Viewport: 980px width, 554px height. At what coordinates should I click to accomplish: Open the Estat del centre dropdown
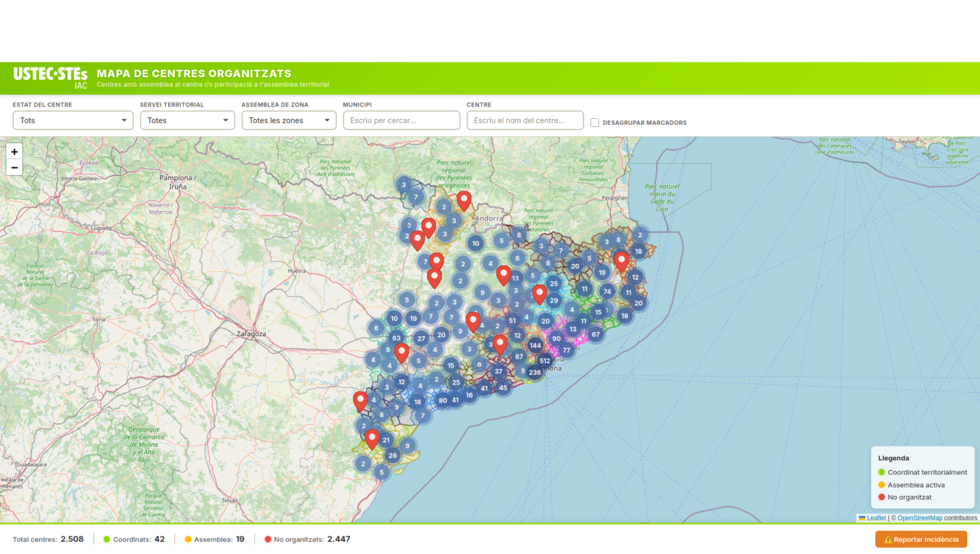pos(73,120)
